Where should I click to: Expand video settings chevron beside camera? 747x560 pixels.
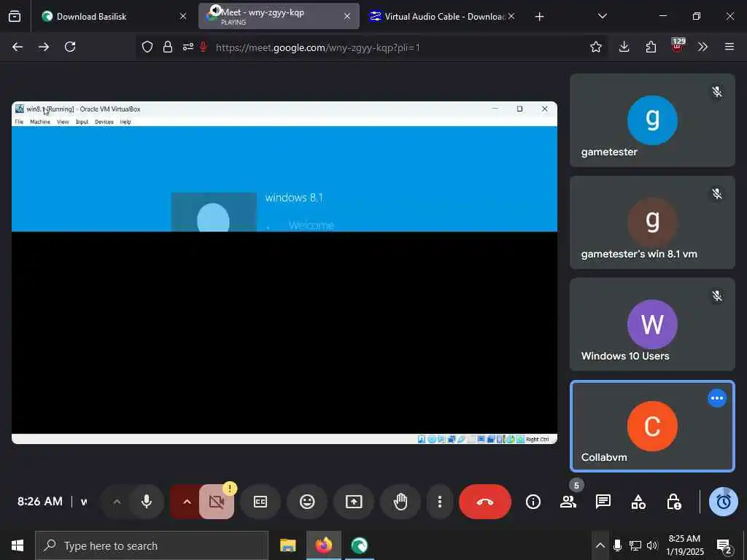187,502
